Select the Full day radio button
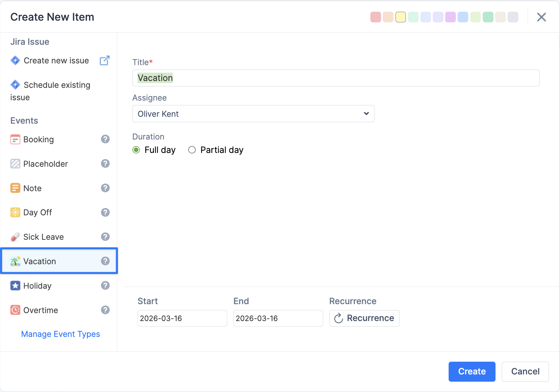This screenshot has height=392, width=560. coord(136,150)
